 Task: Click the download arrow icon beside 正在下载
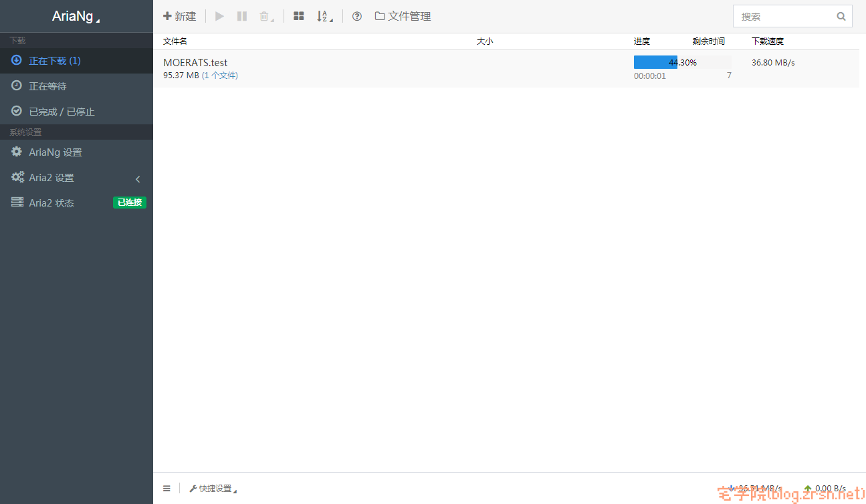pyautogui.click(x=17, y=60)
